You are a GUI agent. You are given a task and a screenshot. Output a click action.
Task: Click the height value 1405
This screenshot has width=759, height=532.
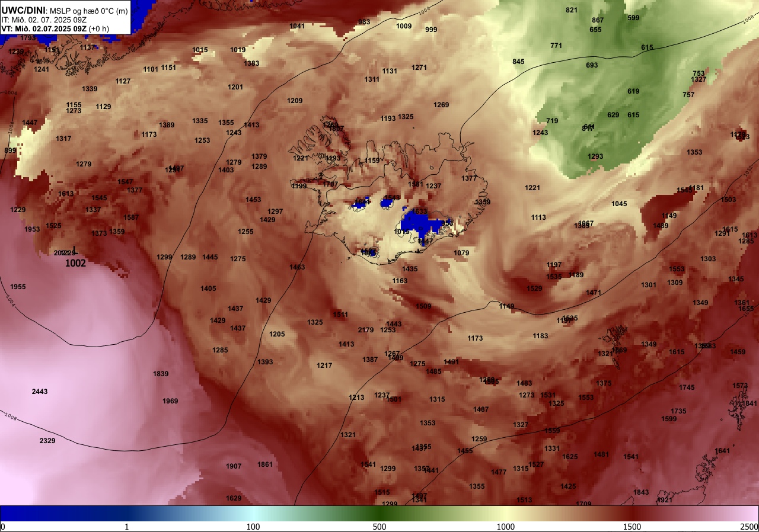coord(208,289)
